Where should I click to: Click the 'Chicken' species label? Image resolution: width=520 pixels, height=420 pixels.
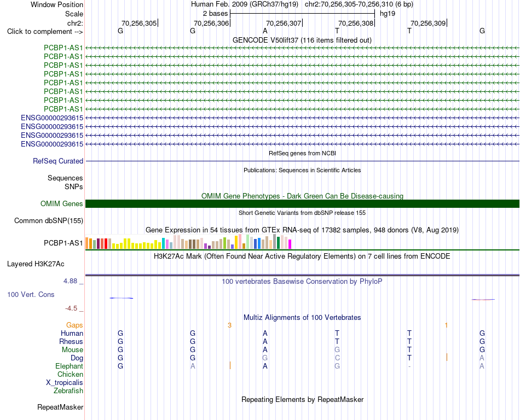click(70, 374)
